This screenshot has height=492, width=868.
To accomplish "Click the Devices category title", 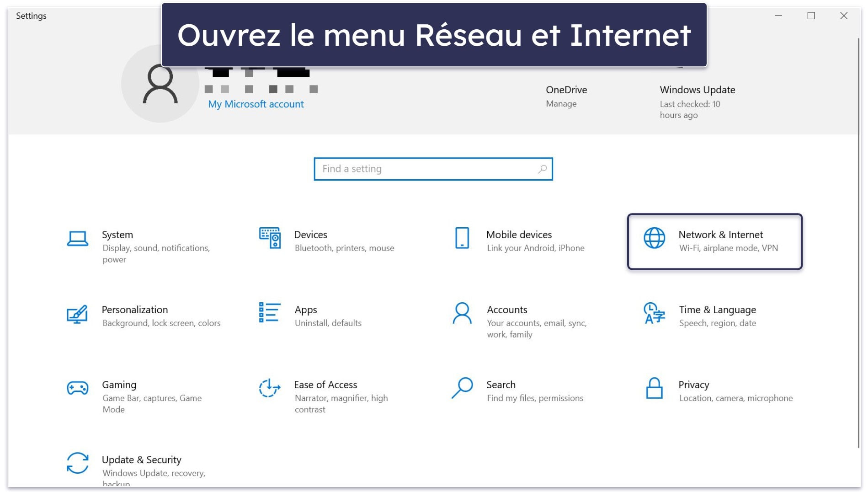I will tap(310, 235).
